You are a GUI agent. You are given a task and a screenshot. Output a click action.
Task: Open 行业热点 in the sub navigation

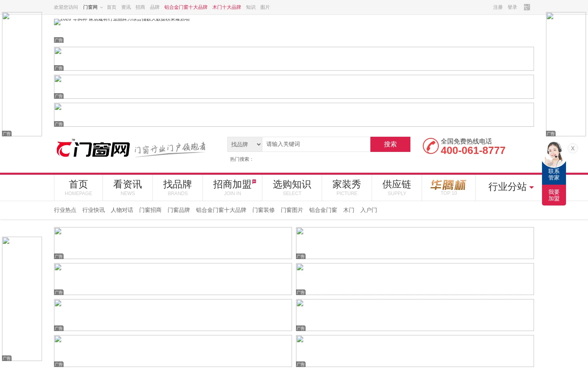coord(65,210)
